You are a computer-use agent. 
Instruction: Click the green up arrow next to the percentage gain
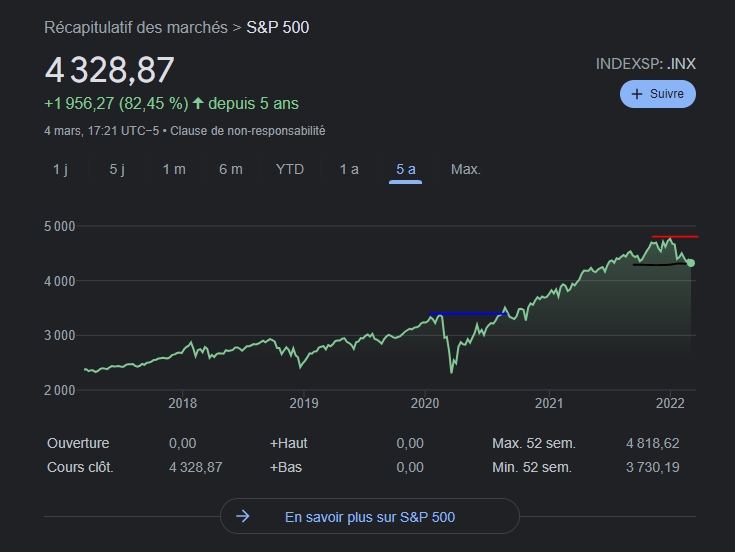(198, 103)
